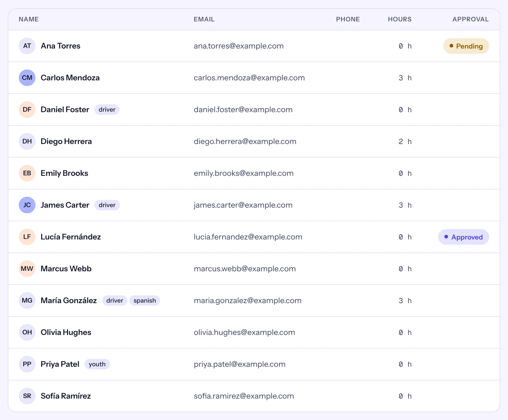Click the MG avatar for María González
Screen dimensions: 508x420
coord(27,301)
